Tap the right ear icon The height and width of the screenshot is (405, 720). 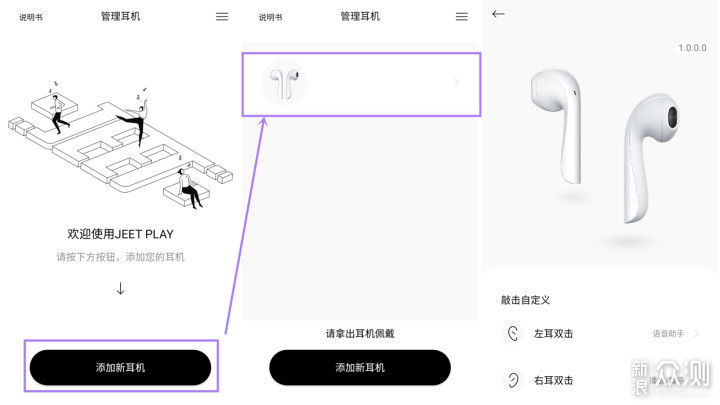click(x=513, y=380)
